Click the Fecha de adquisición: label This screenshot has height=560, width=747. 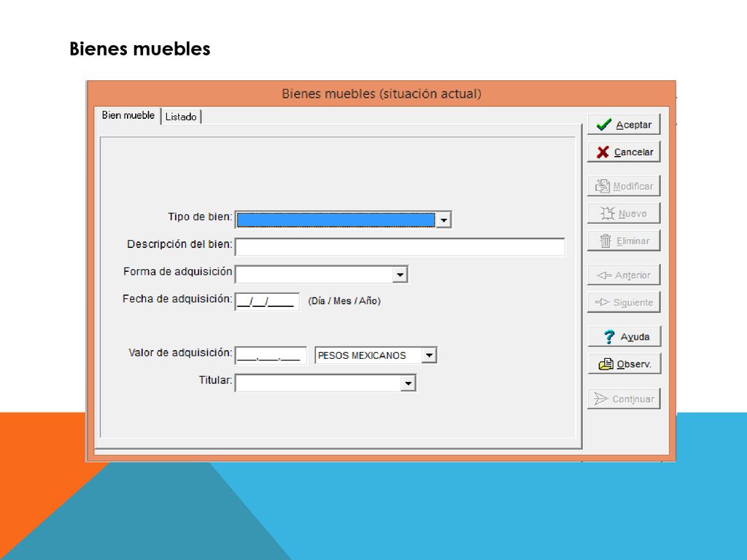pyautogui.click(x=178, y=299)
